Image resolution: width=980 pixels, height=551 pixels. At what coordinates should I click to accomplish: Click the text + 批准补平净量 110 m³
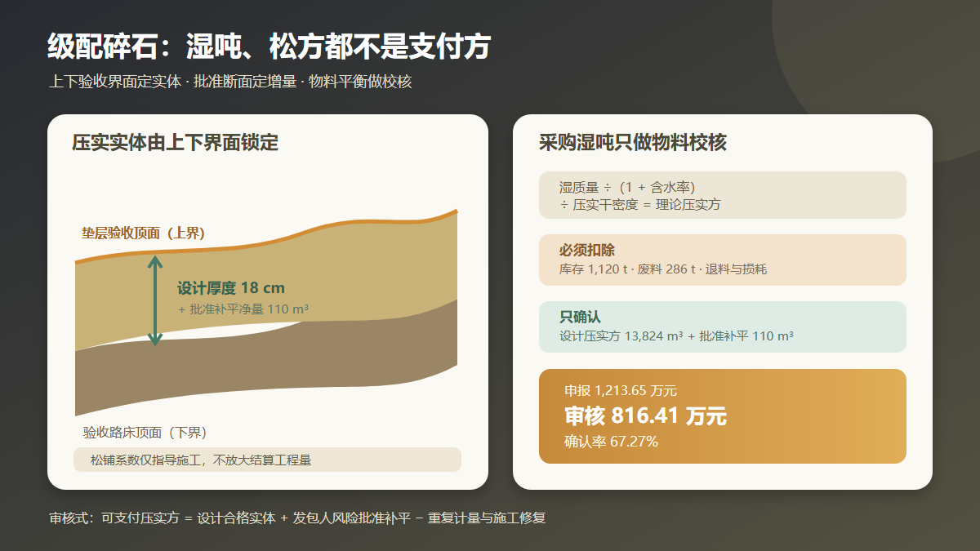pyautogui.click(x=243, y=309)
